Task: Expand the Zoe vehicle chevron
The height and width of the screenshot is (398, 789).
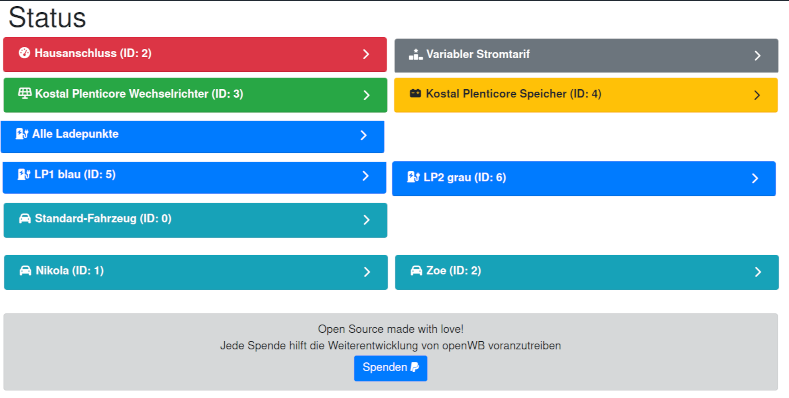Action: pos(758,272)
